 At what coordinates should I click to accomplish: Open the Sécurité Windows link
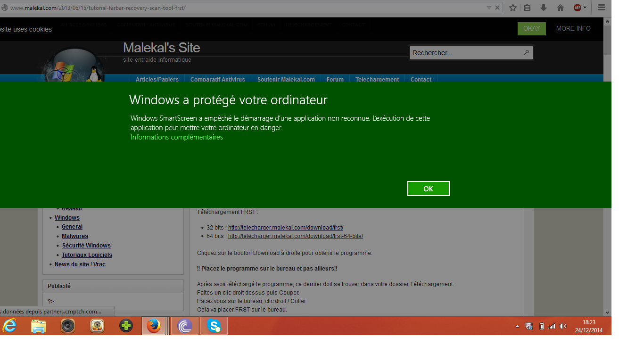86,246
